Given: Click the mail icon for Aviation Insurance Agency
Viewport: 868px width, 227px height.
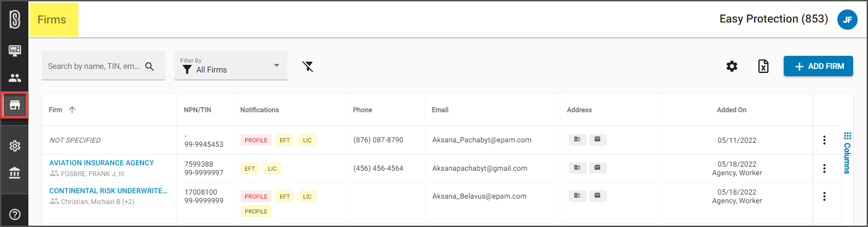Looking at the screenshot, I should [598, 168].
